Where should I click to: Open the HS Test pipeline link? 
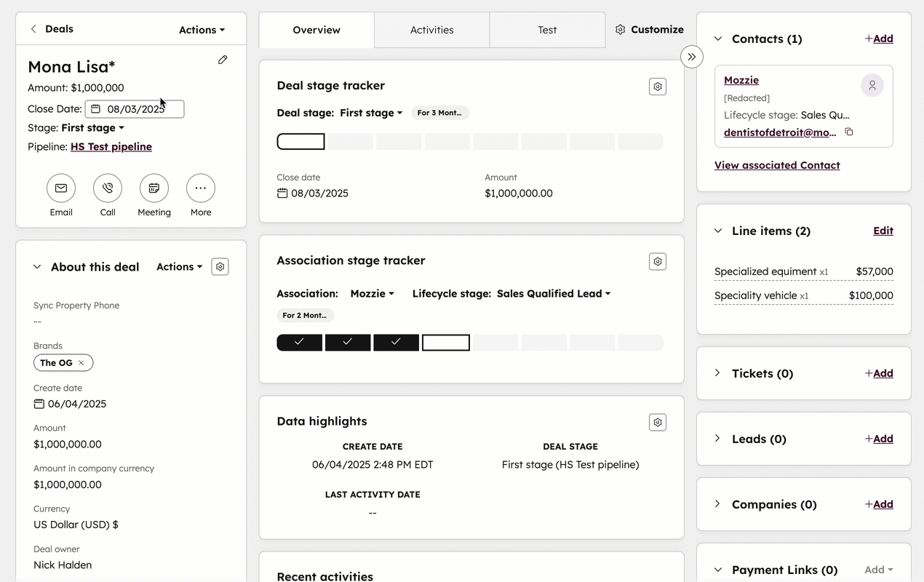pos(111,146)
